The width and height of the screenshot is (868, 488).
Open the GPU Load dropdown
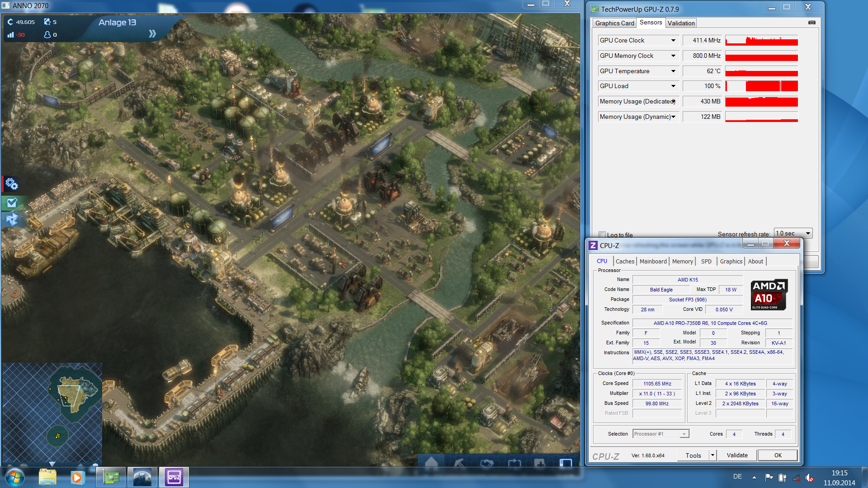[x=673, y=86]
